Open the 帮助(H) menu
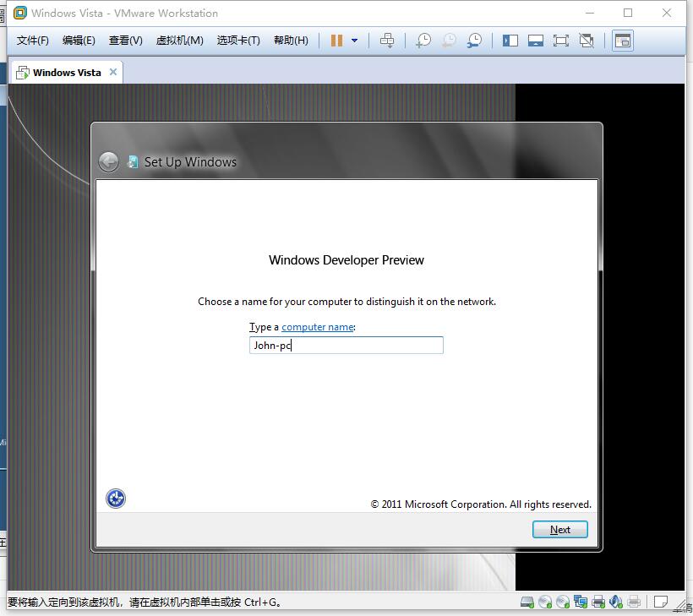Screen dimensions: 693x616 [x=291, y=41]
